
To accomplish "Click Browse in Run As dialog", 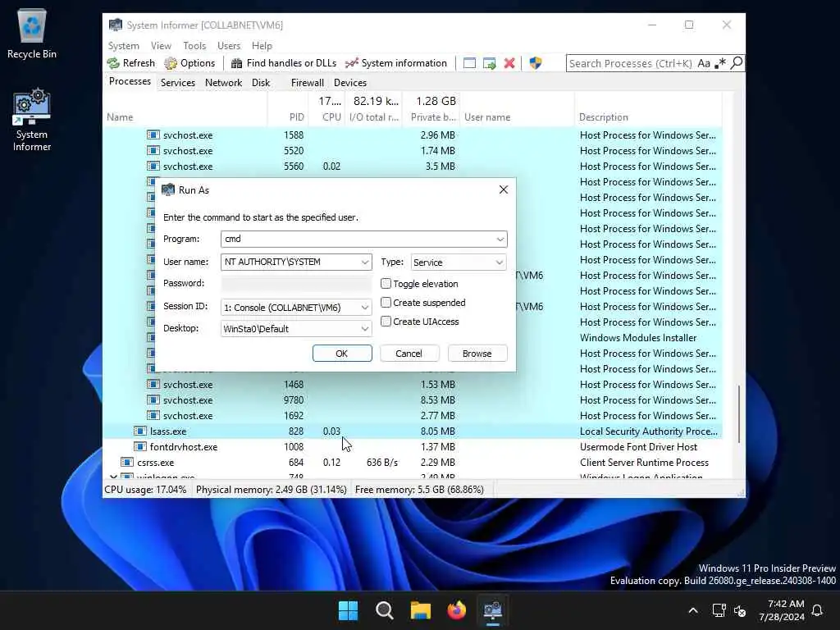I will click(477, 354).
